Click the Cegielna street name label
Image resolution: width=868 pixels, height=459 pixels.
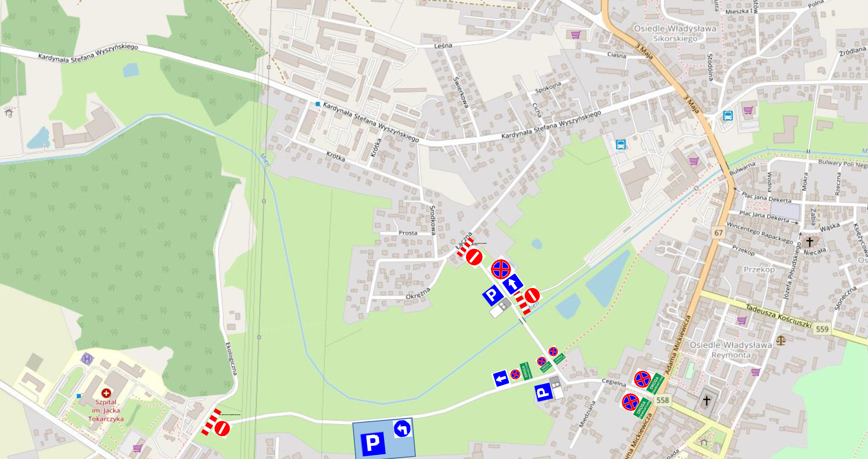[614, 383]
